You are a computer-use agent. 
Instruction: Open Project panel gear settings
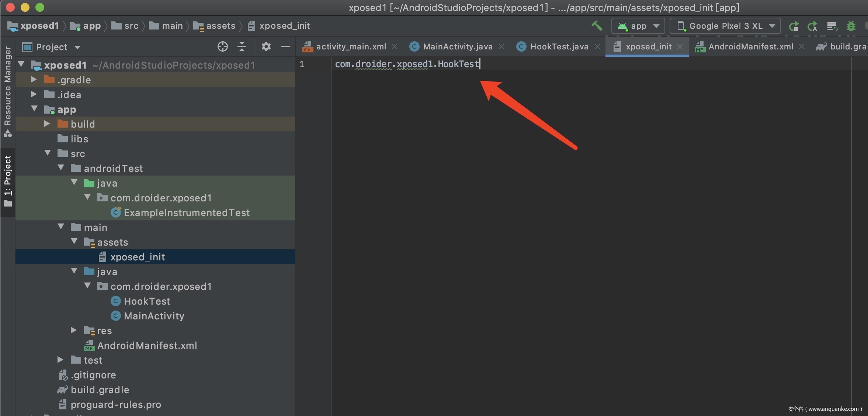tap(266, 47)
